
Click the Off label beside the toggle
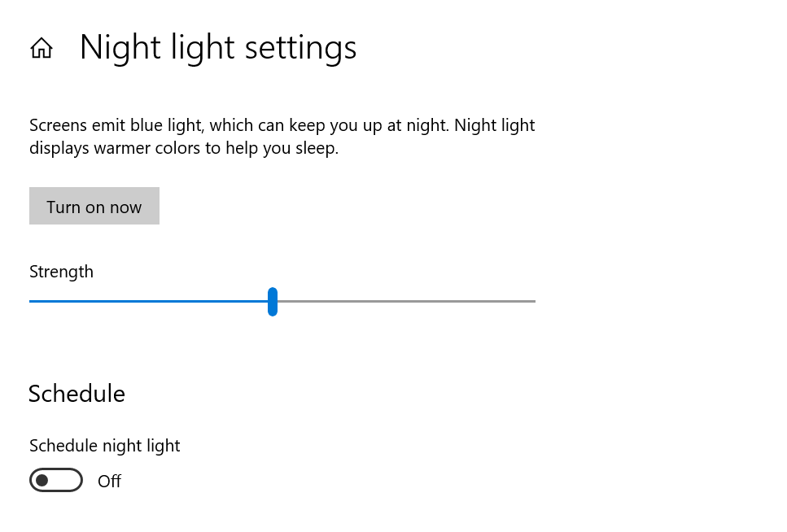click(x=109, y=482)
